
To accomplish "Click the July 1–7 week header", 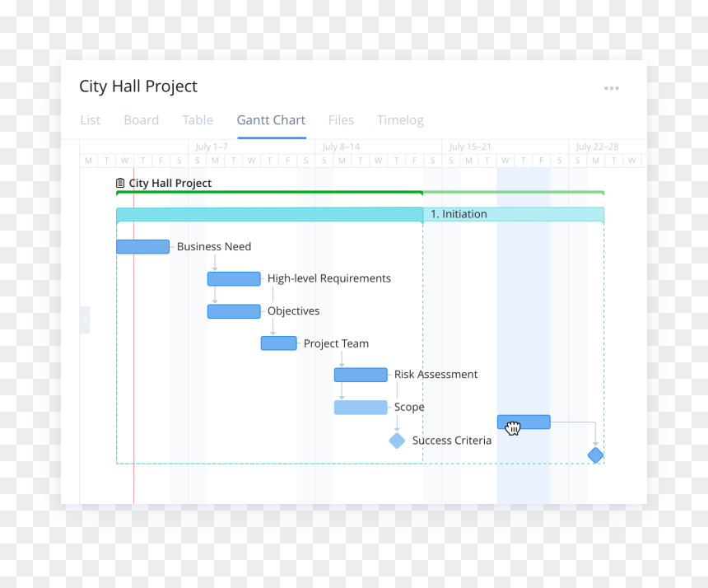I will click(212, 147).
